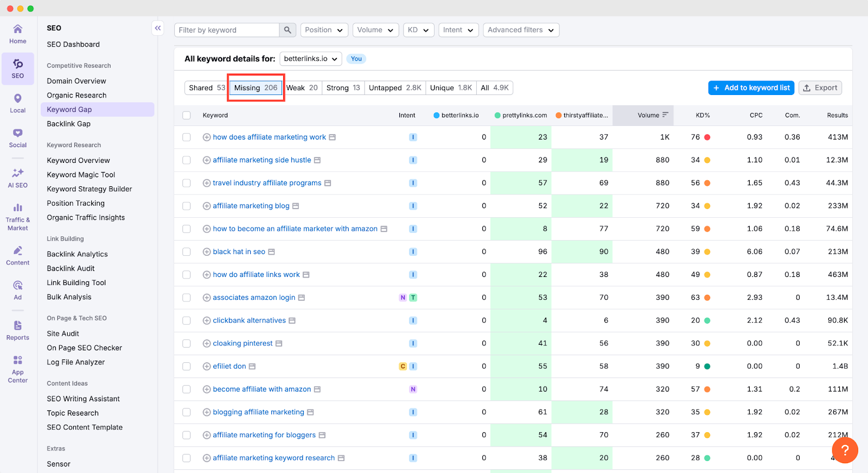Viewport: 868px width, 473px height.
Task: Select the Weak keywords tab
Action: pyautogui.click(x=302, y=88)
